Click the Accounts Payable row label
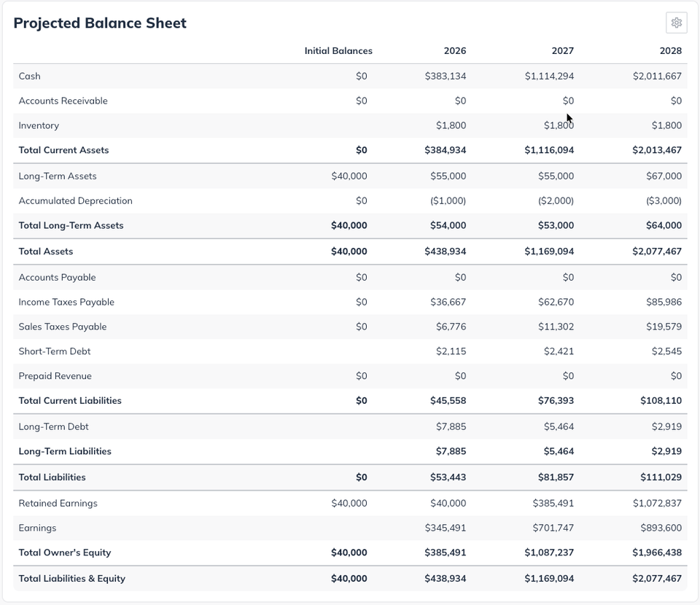Image resolution: width=700 pixels, height=605 pixels. pyautogui.click(x=57, y=278)
